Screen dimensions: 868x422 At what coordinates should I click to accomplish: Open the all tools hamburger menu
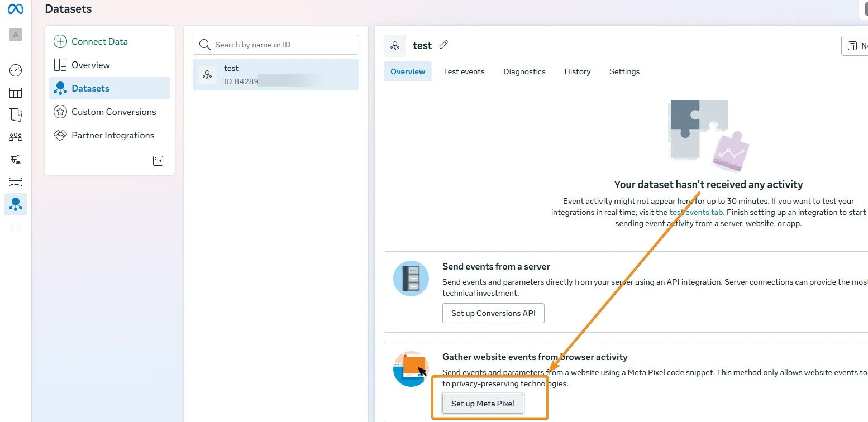(16, 228)
